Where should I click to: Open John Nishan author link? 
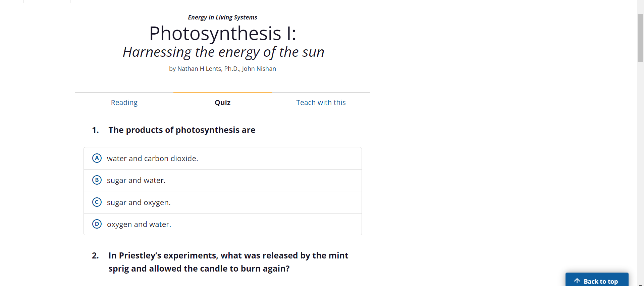coord(259,68)
